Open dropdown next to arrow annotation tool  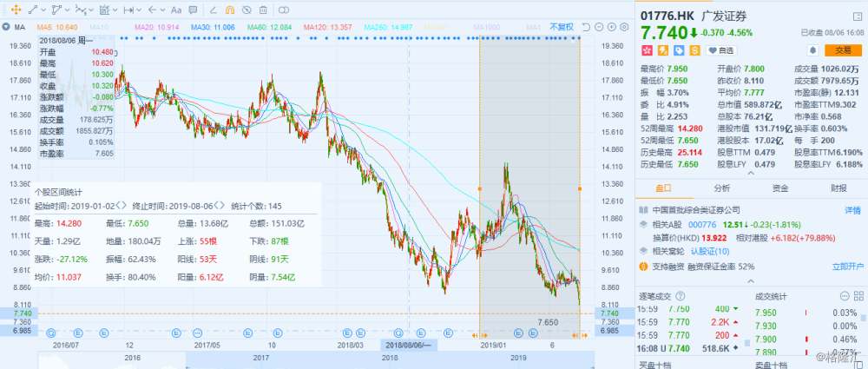[x=163, y=10]
